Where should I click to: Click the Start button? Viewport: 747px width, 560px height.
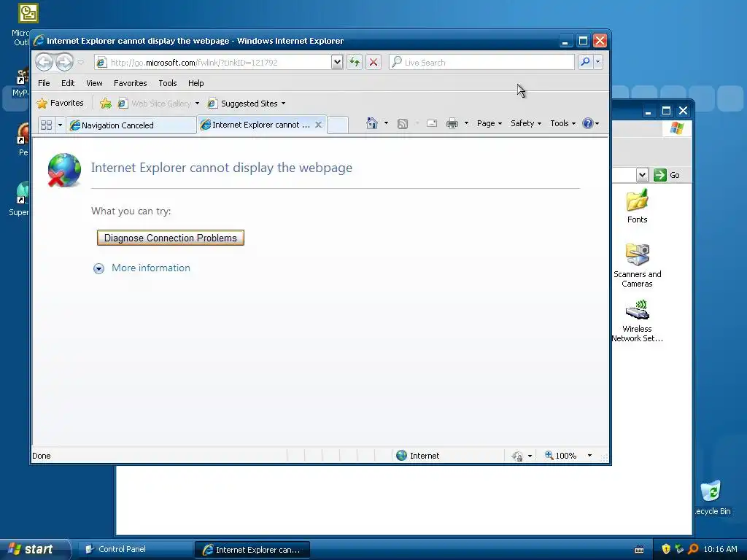tap(34, 549)
